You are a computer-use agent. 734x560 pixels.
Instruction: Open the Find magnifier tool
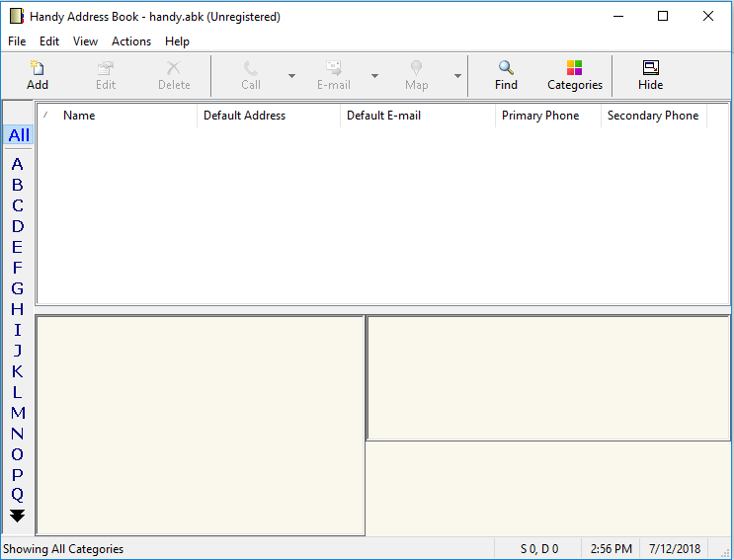click(506, 68)
